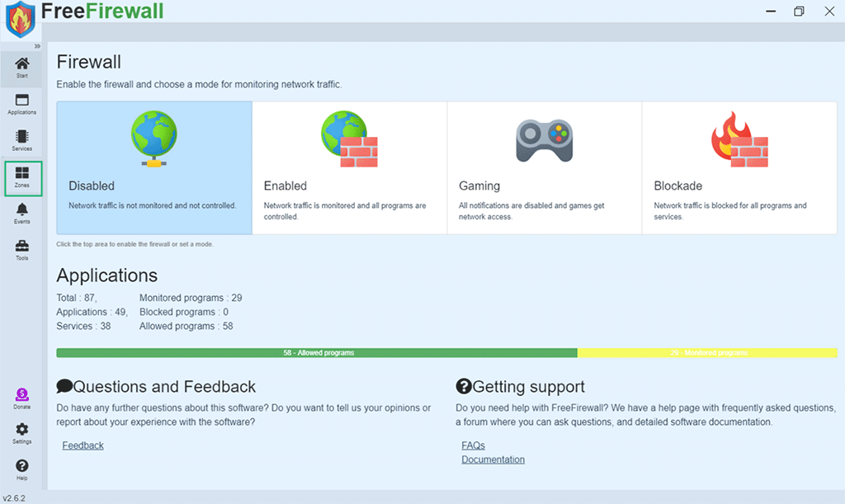
Task: Open the Documentation link
Action: [493, 459]
